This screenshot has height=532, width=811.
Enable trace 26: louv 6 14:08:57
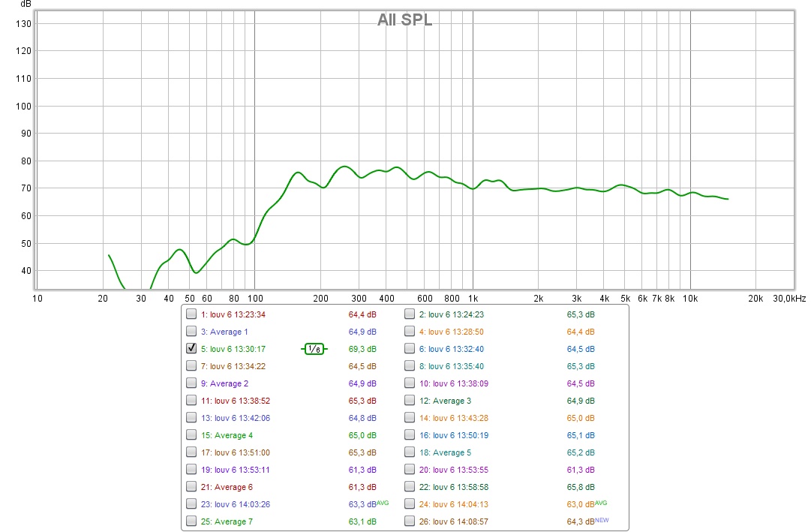[x=410, y=521]
